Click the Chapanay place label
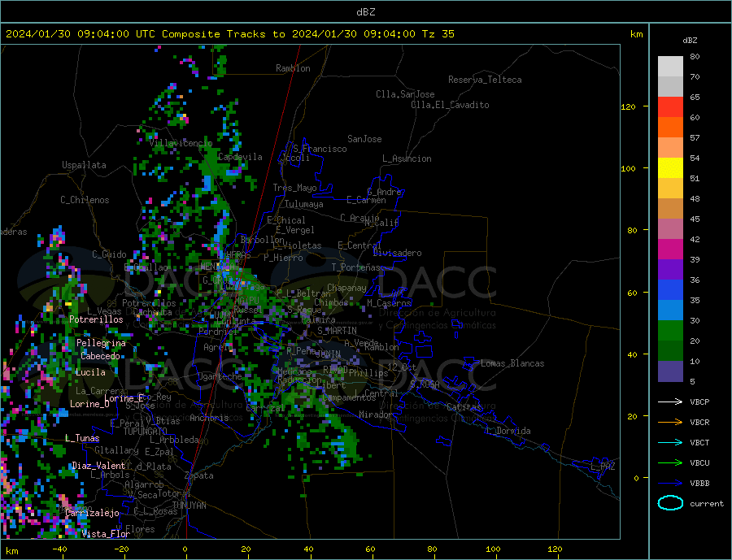This screenshot has width=732, height=560. point(346,288)
